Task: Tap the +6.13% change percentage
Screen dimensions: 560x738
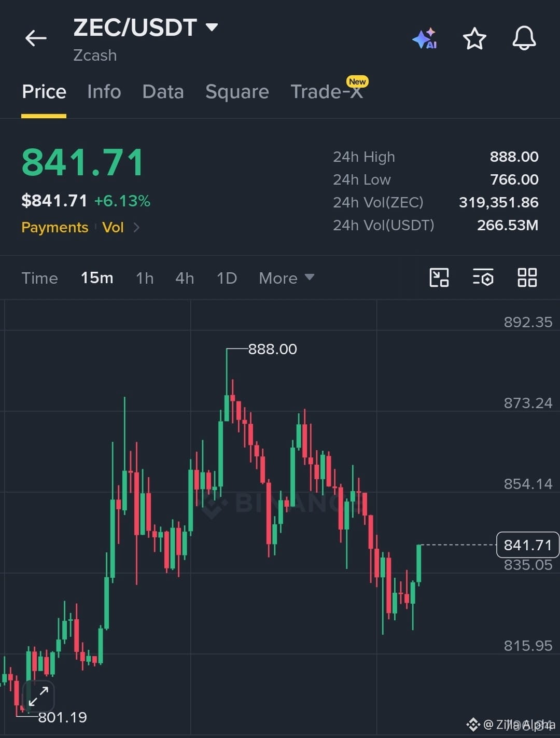Action: 122,201
